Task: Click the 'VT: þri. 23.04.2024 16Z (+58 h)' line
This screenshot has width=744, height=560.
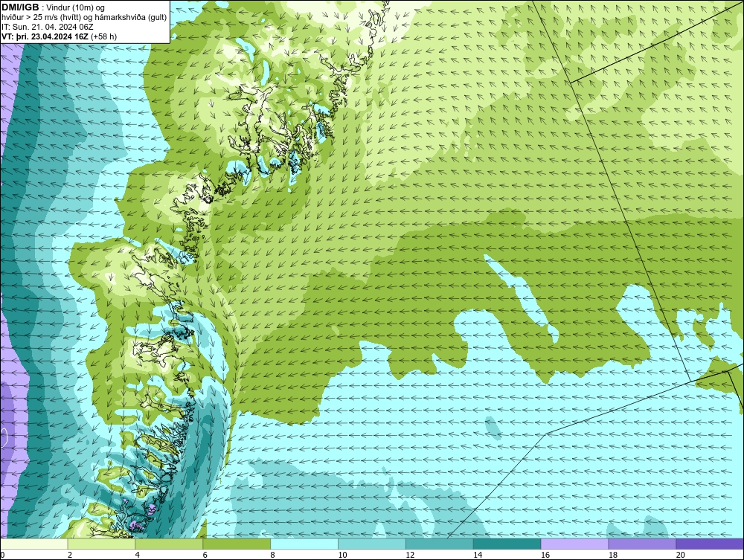Action: click(59, 36)
